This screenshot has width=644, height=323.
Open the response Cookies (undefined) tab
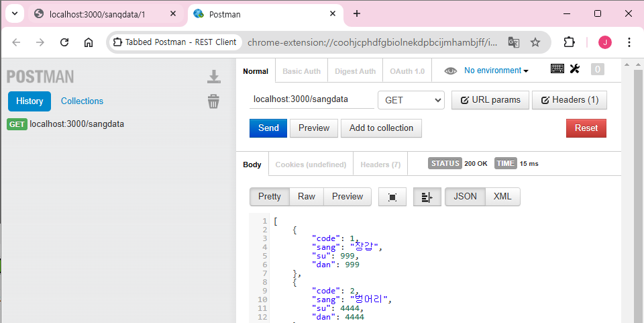click(311, 165)
